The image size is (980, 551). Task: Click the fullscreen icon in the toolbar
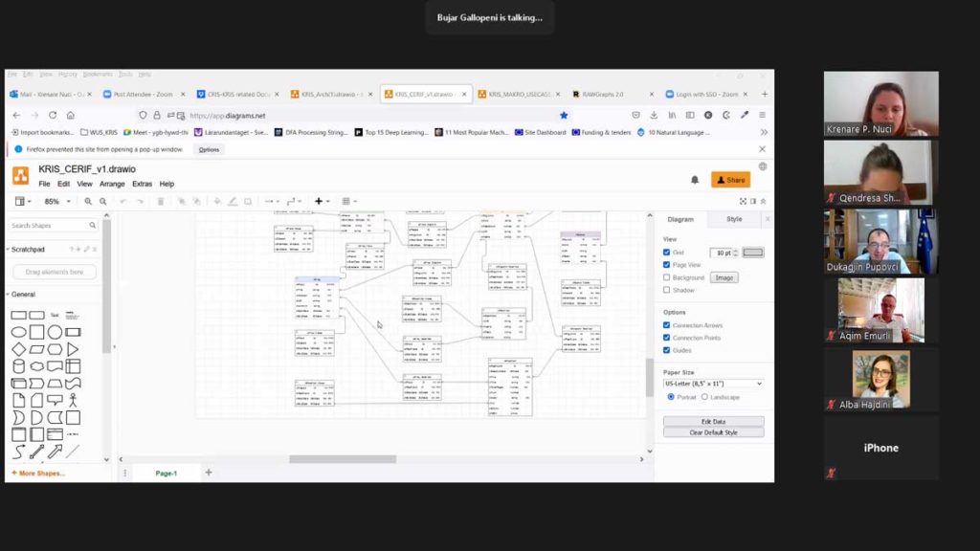(x=743, y=201)
